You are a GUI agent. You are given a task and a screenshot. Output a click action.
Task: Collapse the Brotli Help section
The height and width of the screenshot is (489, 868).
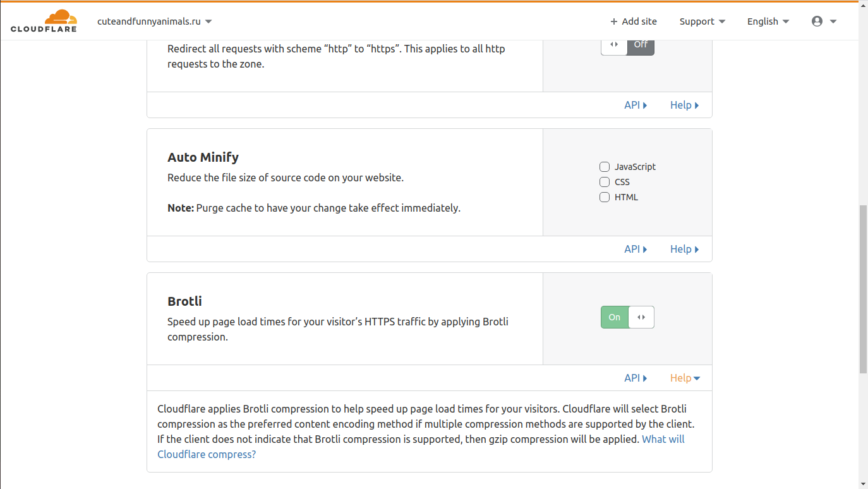685,378
